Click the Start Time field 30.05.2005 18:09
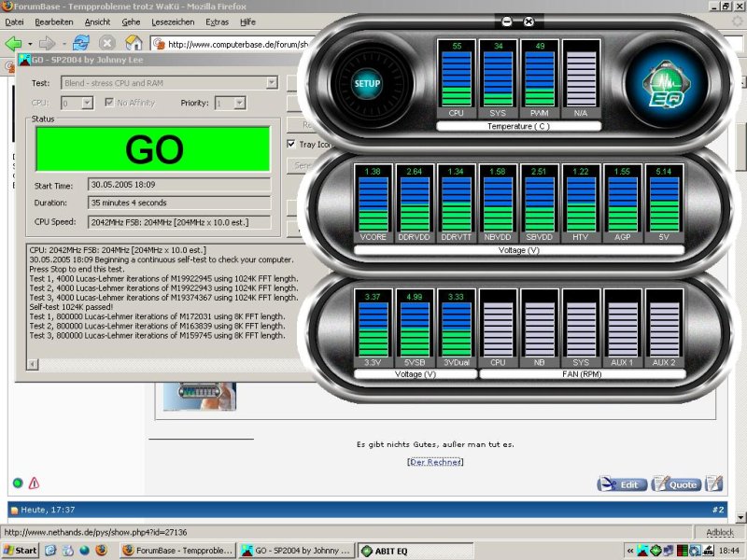This screenshot has width=747, height=560. 179,185
